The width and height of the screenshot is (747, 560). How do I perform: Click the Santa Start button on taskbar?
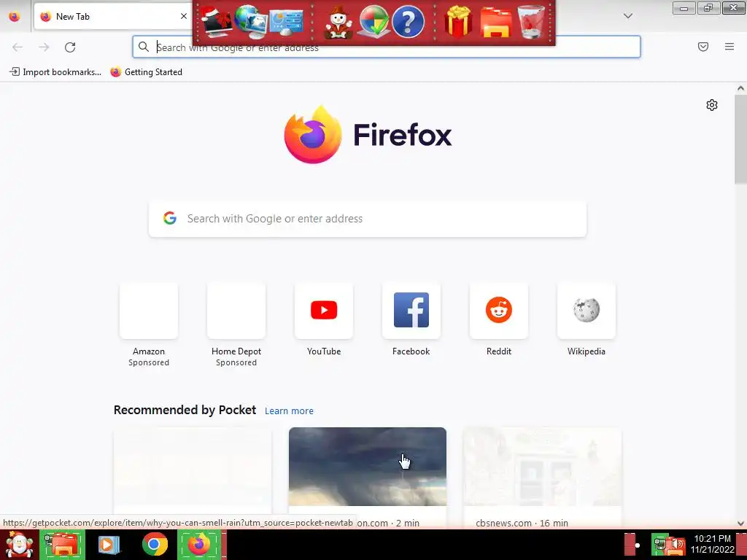[18, 545]
